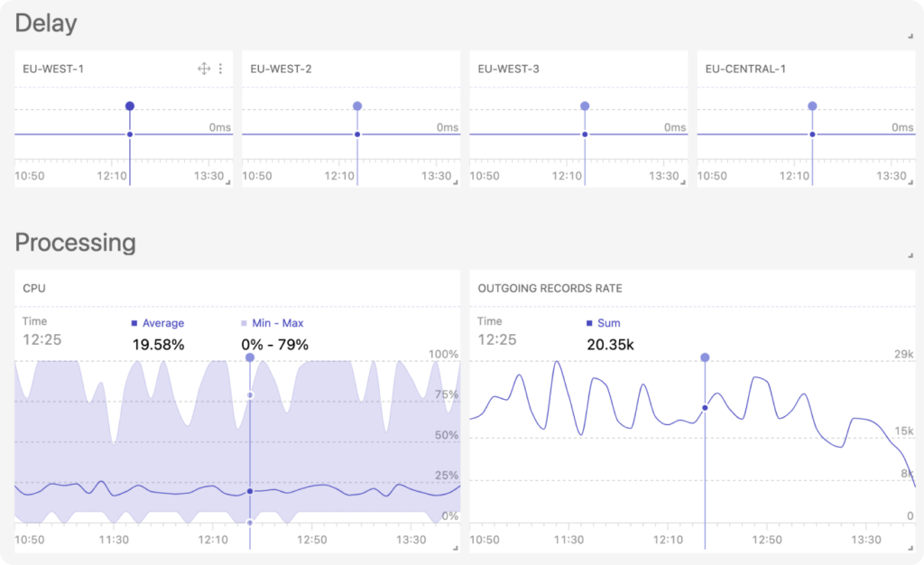Screen dimensions: 924x565
Task: Click the Delay section heading
Action: pyautogui.click(x=46, y=23)
